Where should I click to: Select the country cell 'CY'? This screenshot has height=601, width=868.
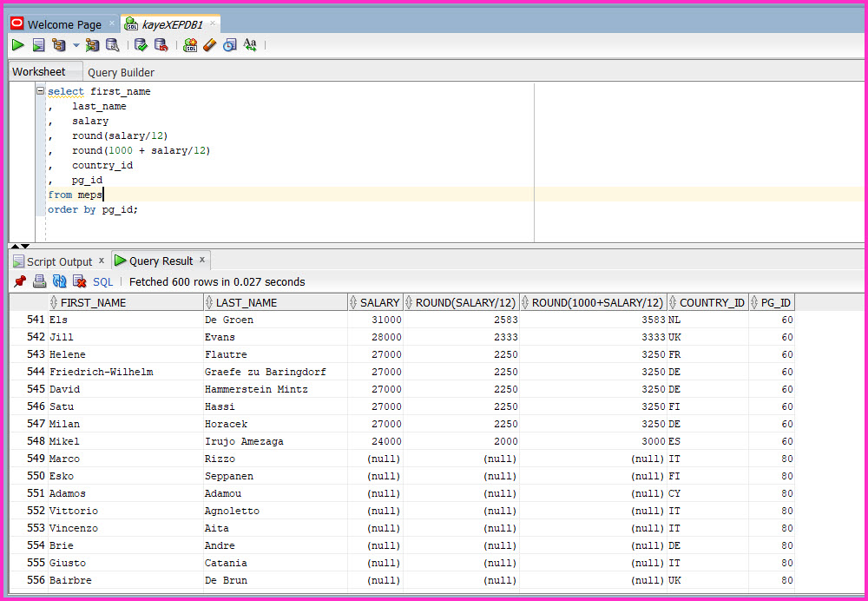coord(708,493)
